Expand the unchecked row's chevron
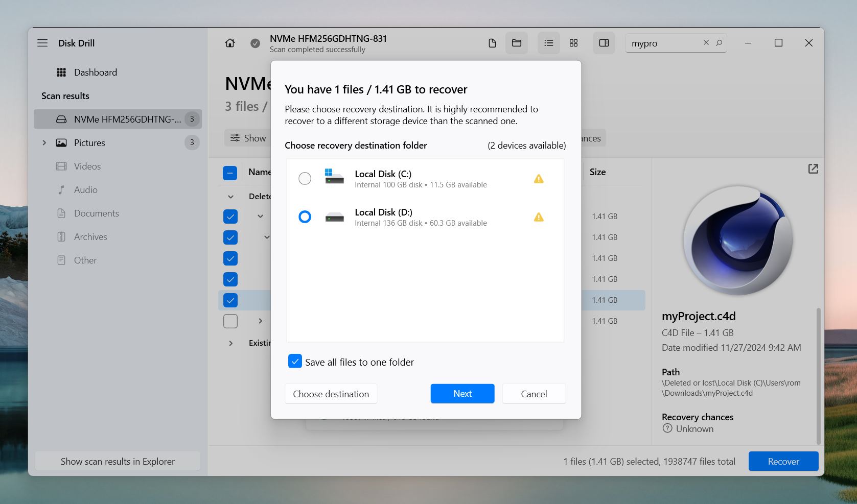Viewport: 857px width, 504px height. pyautogui.click(x=260, y=321)
